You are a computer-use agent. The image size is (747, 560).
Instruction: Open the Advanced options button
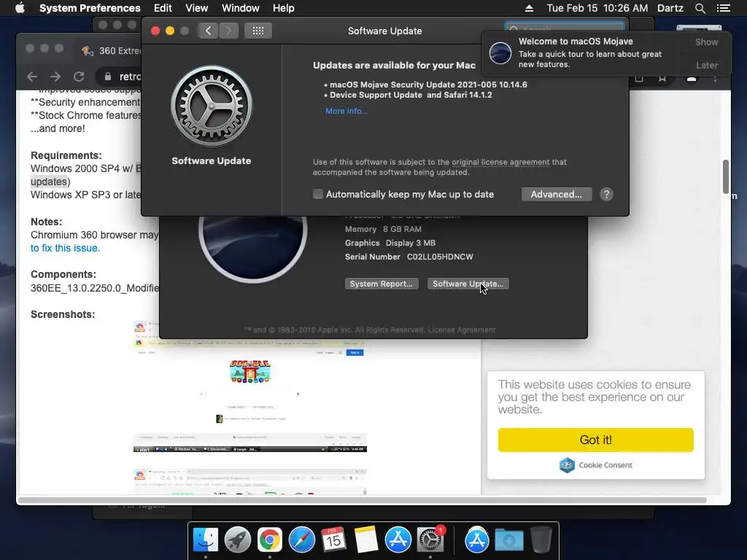pyautogui.click(x=556, y=194)
